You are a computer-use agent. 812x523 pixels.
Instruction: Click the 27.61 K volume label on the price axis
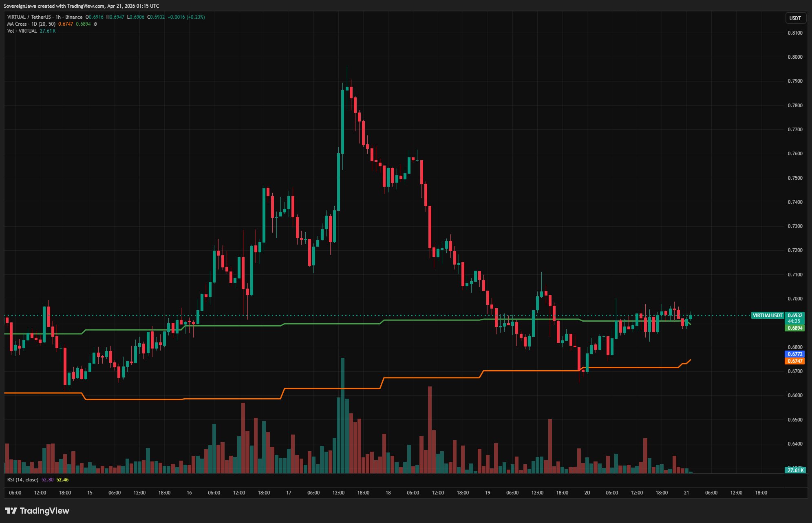(x=794, y=470)
